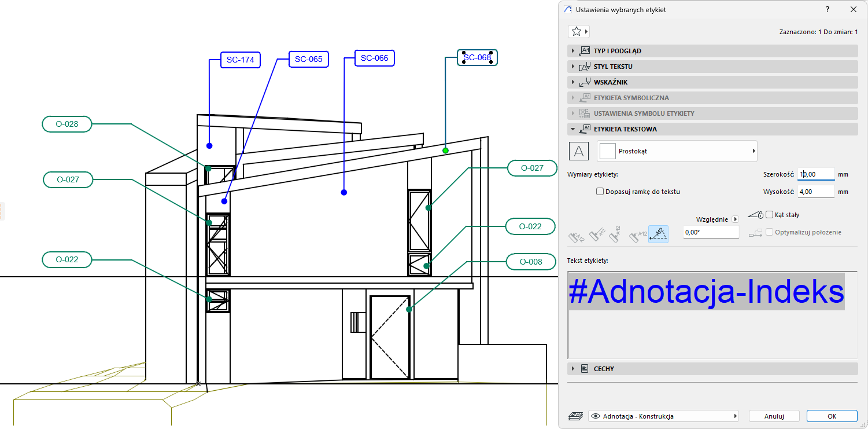The height and width of the screenshot is (429, 868).
Task: Toggle the Kąt stały checkbox
Action: (x=769, y=215)
